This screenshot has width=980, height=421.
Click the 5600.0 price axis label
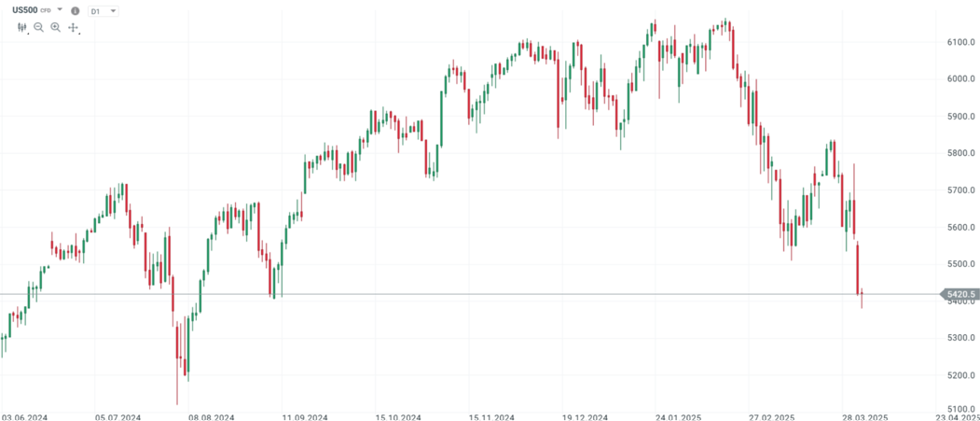pyautogui.click(x=961, y=227)
